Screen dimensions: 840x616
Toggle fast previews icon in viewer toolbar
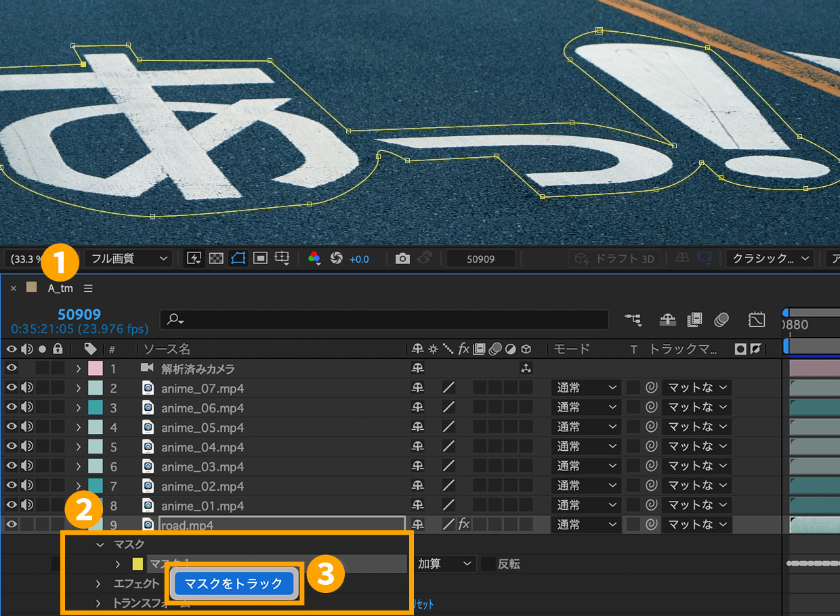[194, 259]
